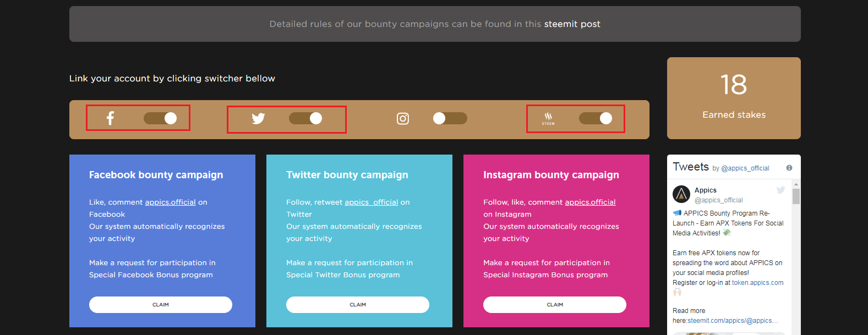Open appics.official link in Facebook card
The image size is (868, 335).
point(171,202)
